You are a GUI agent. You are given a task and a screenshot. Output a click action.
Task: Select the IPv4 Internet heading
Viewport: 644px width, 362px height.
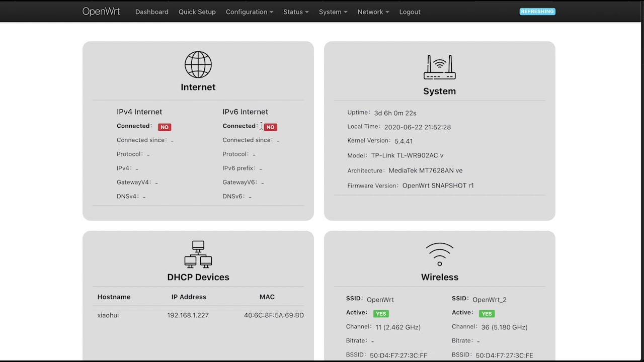point(139,112)
